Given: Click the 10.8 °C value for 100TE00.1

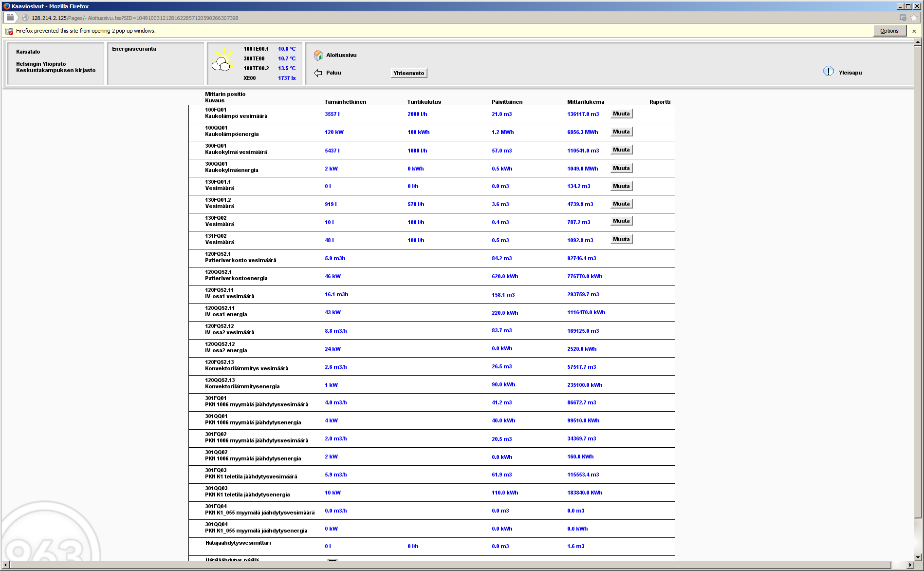Looking at the screenshot, I should pos(287,49).
